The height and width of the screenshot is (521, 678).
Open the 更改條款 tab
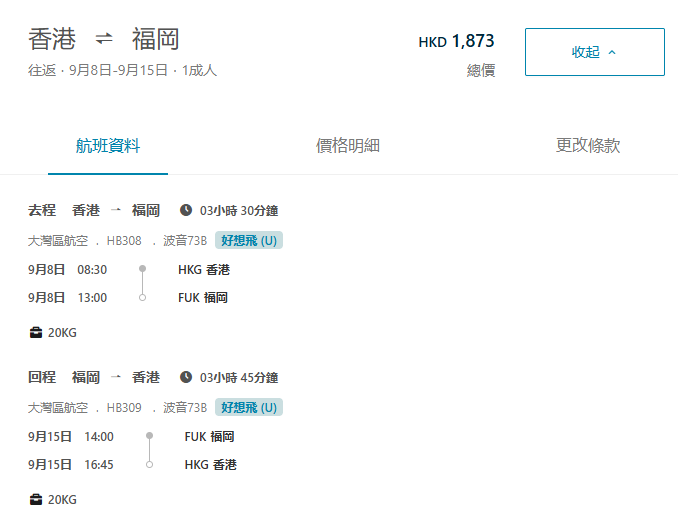[x=588, y=146]
